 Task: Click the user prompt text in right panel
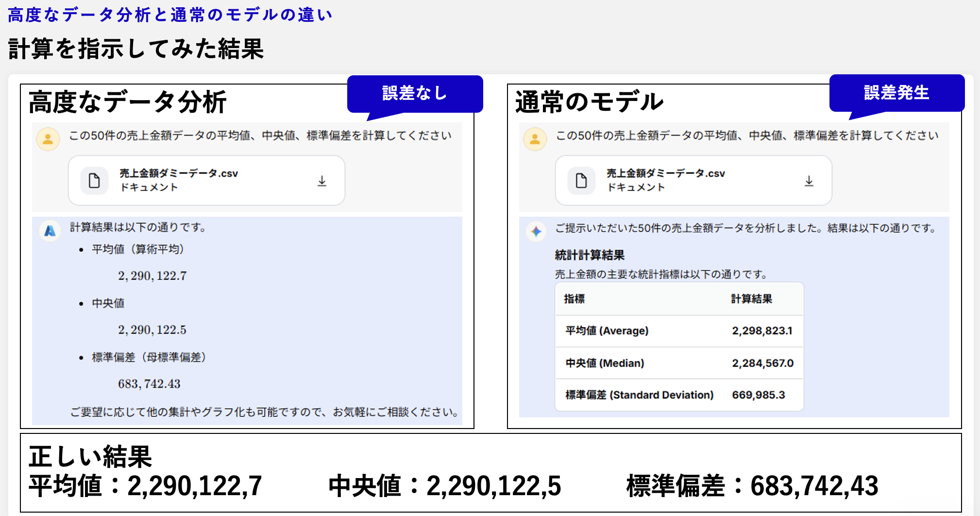[x=747, y=136]
